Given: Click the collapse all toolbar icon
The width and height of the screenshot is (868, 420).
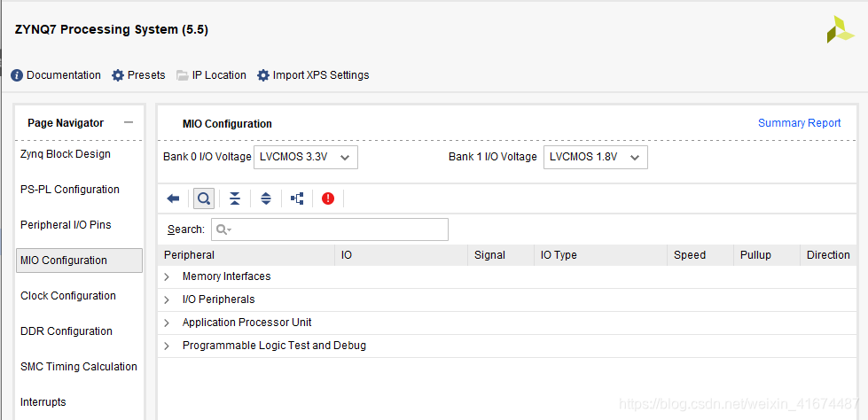Looking at the screenshot, I should 235,198.
